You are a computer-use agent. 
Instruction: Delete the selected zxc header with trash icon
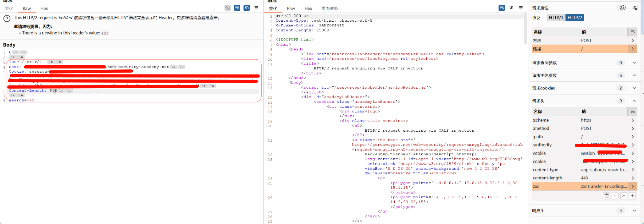pos(607,196)
